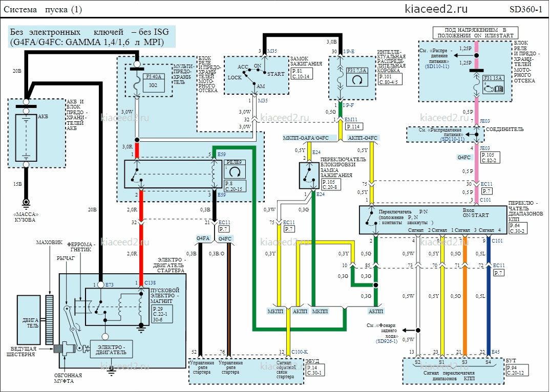Click the АКБ battery symbol
Viewport: 551px width, 392px height.
(26, 138)
